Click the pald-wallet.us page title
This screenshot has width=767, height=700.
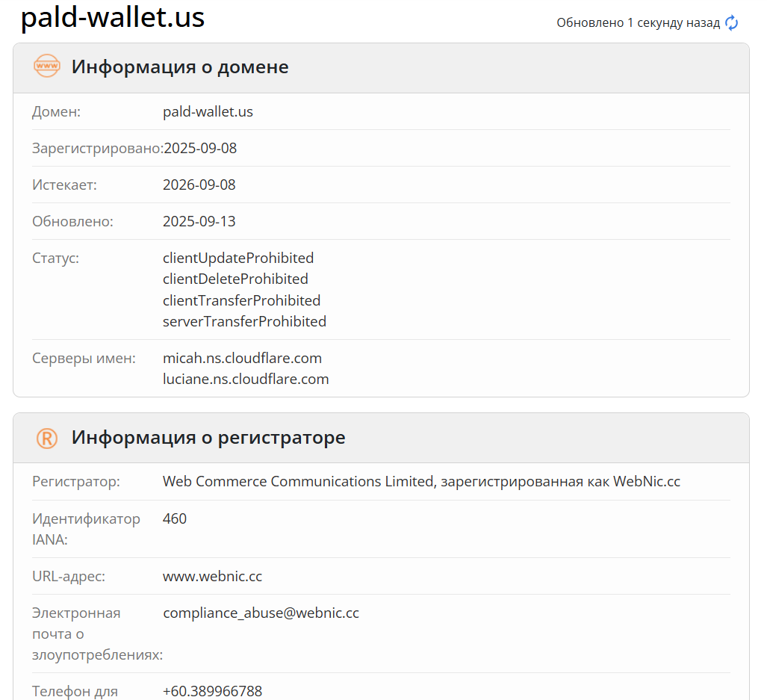point(113,18)
